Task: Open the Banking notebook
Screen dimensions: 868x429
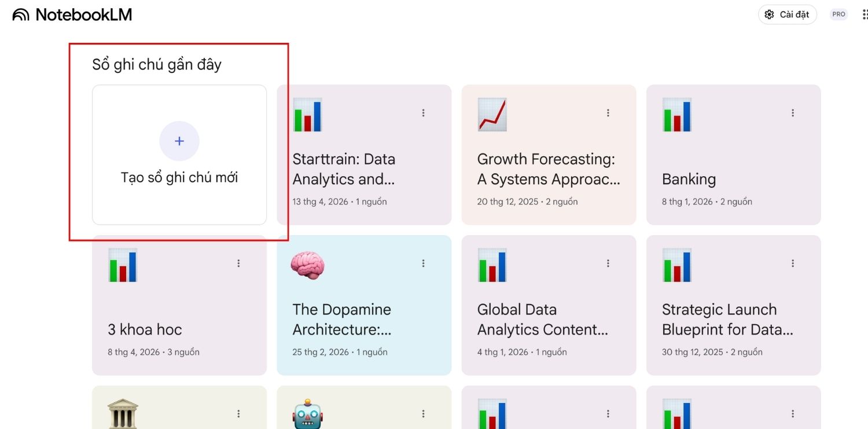Action: coord(689,179)
